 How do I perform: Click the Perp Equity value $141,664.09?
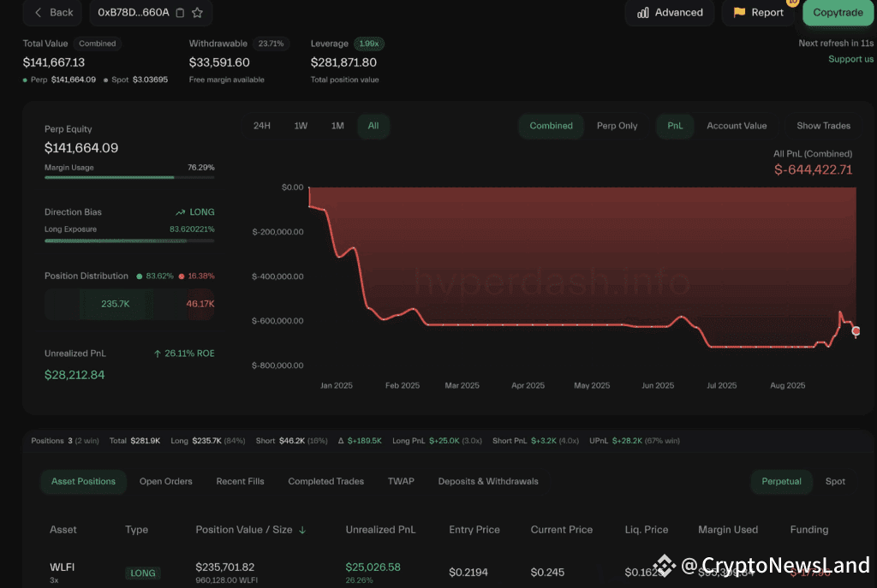(x=81, y=148)
